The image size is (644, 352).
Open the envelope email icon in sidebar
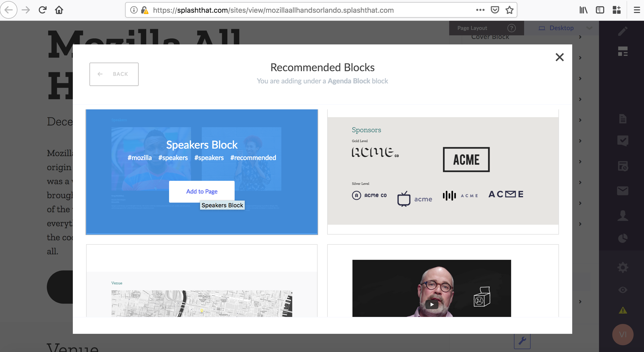[x=623, y=191]
